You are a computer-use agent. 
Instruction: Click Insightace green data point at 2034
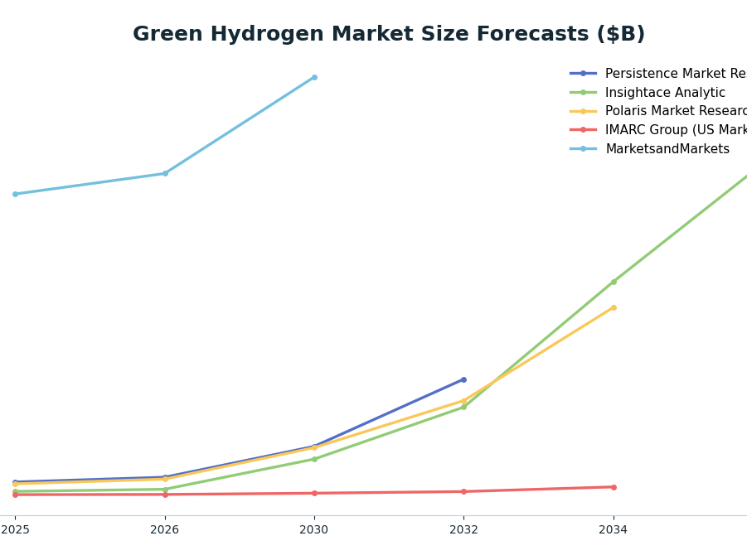pyautogui.click(x=614, y=282)
